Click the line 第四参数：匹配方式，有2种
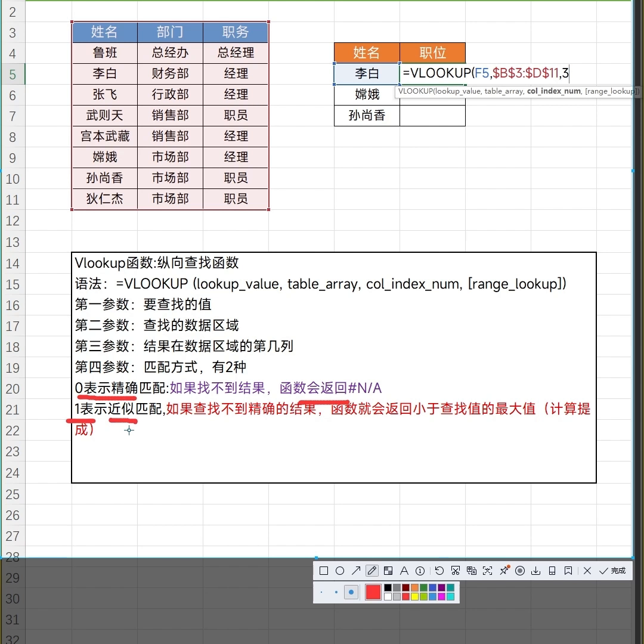The image size is (644, 644). [160, 367]
